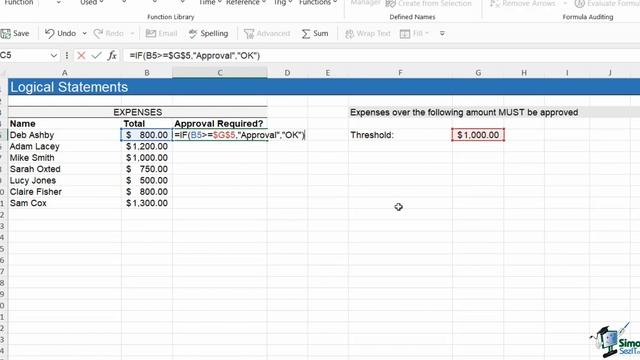Open Customize Quick Access Toolbar dropdown
This screenshot has width=640, height=360.
point(442,33)
